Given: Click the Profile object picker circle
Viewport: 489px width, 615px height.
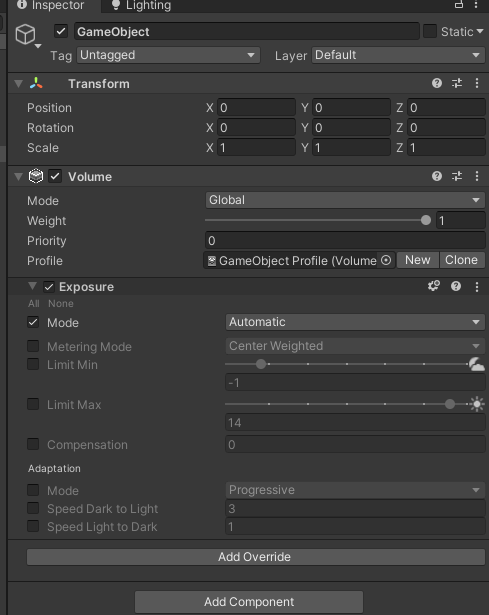Looking at the screenshot, I should [386, 260].
